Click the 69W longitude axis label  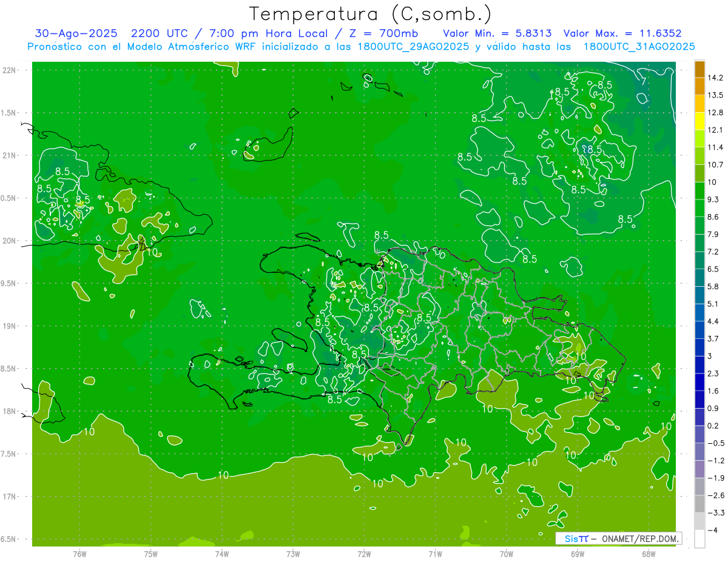578,554
